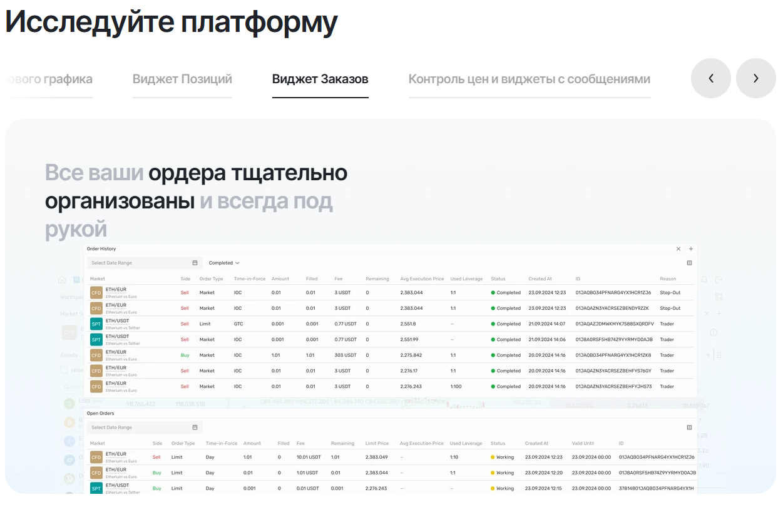The width and height of the screenshot is (778, 532).
Task: Click SPT badge in the Open Orders table
Action: [96, 488]
